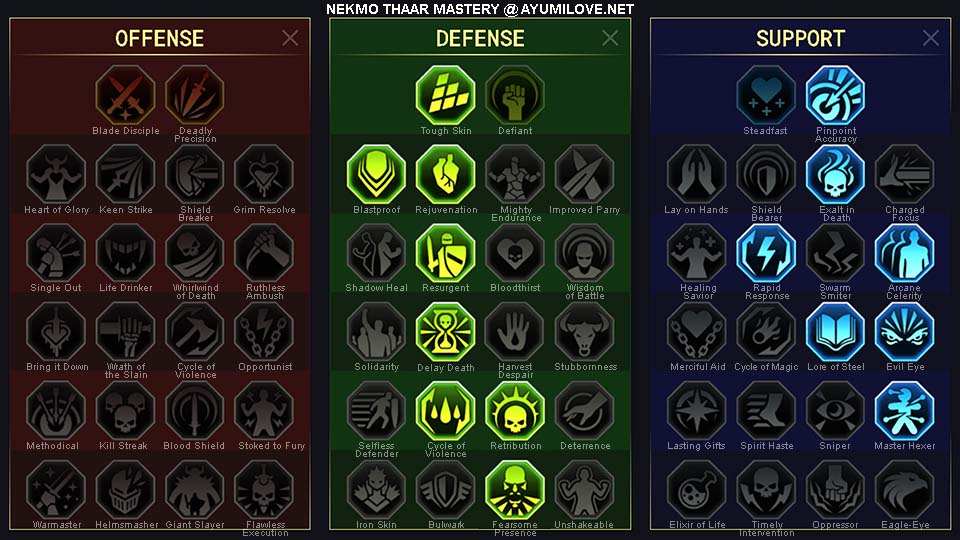Pick the Eagle-Eye mastery icon
The image size is (960, 540).
(904, 490)
